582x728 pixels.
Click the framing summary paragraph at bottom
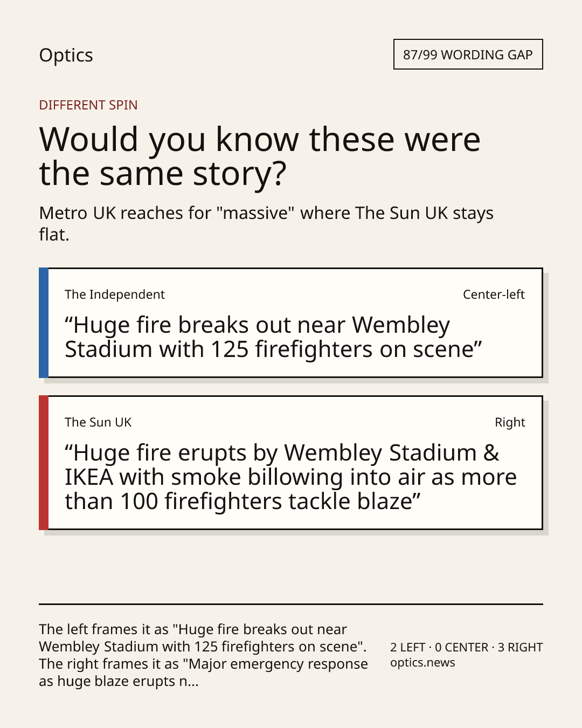pyautogui.click(x=203, y=655)
